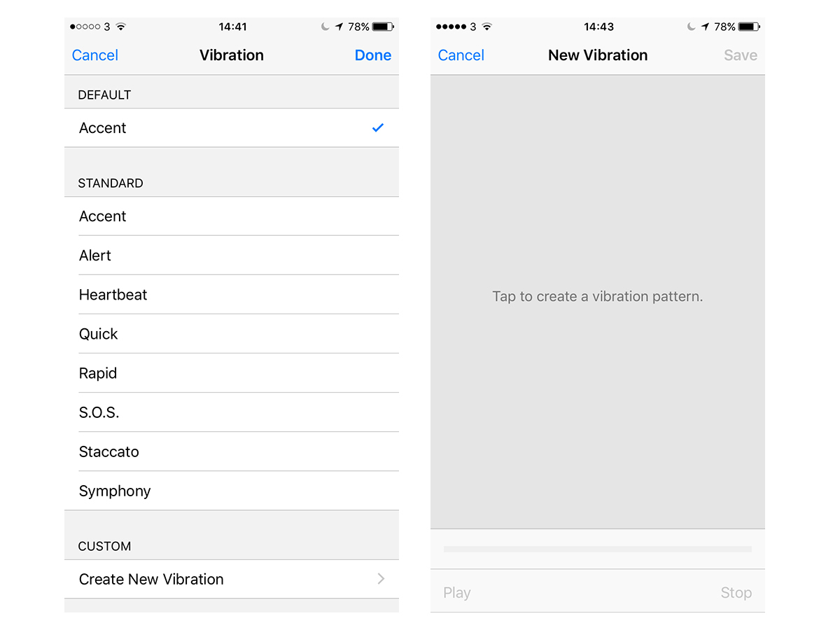
Task: Select the checked Accent row under Default
Action: [232, 127]
